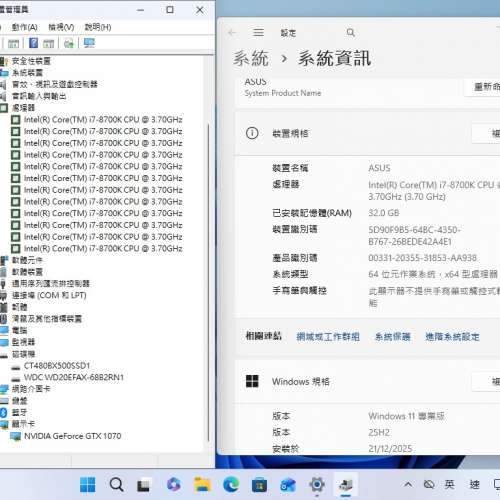
Task: Open taskbar Search
Action: (x=116, y=485)
